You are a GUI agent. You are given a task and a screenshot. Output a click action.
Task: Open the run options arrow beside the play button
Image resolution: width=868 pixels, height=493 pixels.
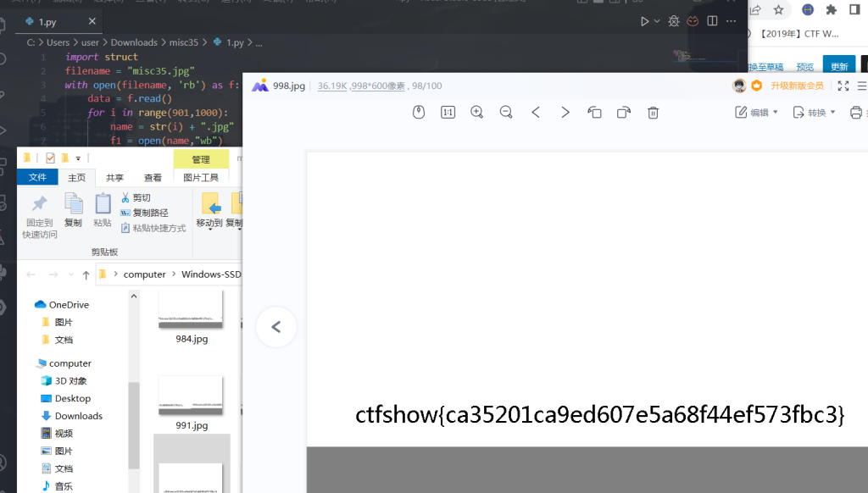pyautogui.click(x=656, y=21)
